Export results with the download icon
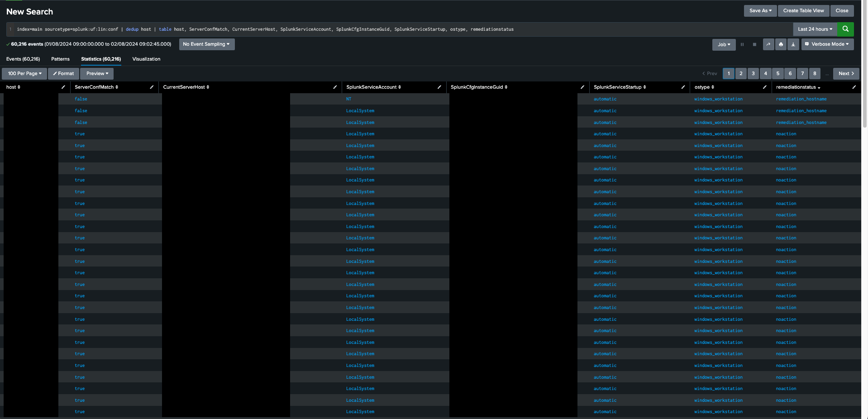Viewport: 868px width, 419px height. [x=793, y=44]
